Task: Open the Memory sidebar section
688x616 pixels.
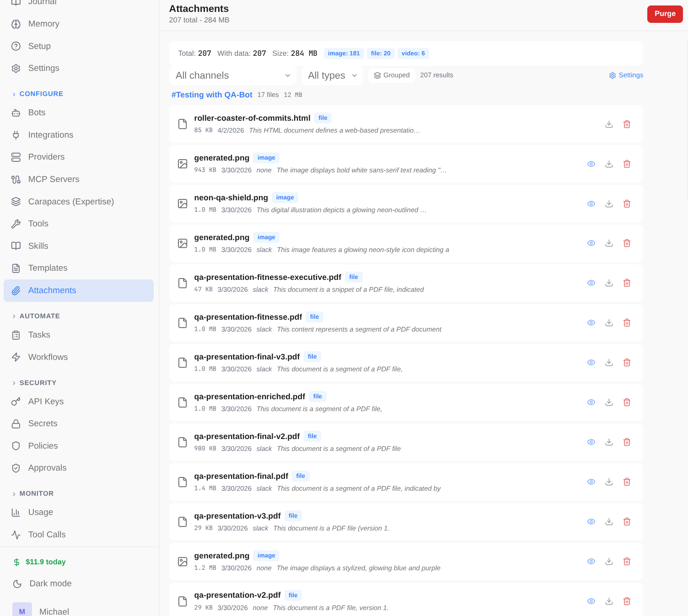Action: [43, 24]
